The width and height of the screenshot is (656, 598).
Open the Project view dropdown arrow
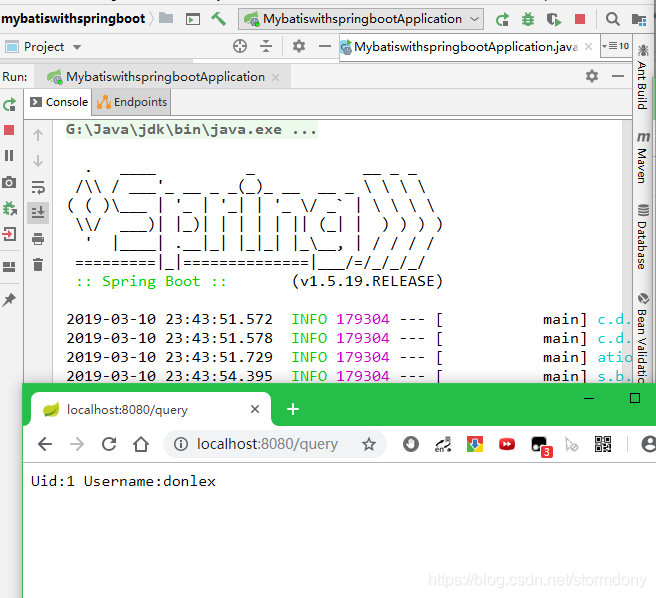(77, 47)
